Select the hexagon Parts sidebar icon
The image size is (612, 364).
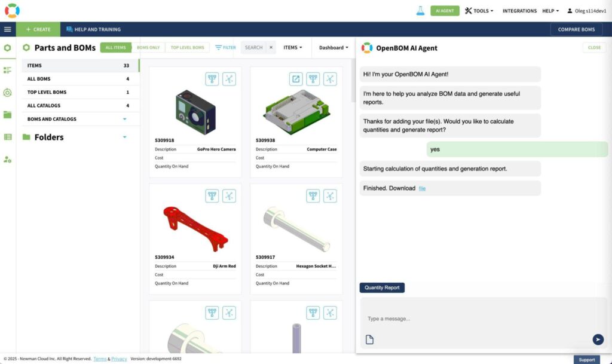click(7, 48)
